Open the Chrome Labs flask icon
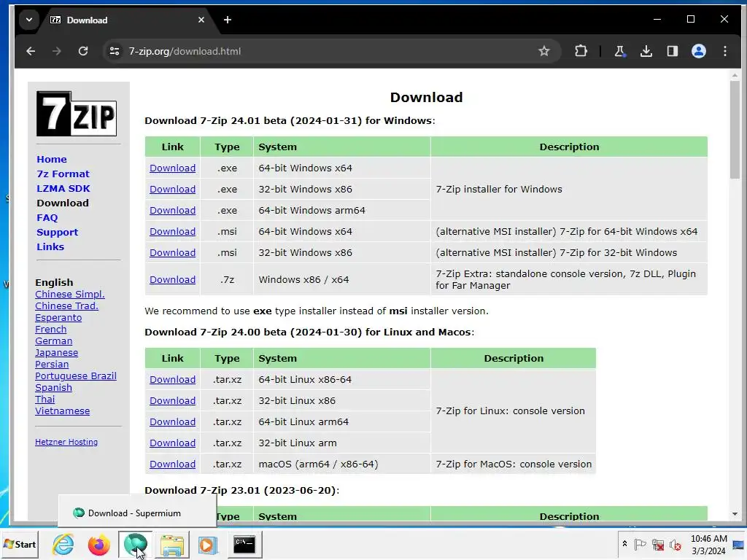Screen dimensions: 747x560 tap(619, 51)
